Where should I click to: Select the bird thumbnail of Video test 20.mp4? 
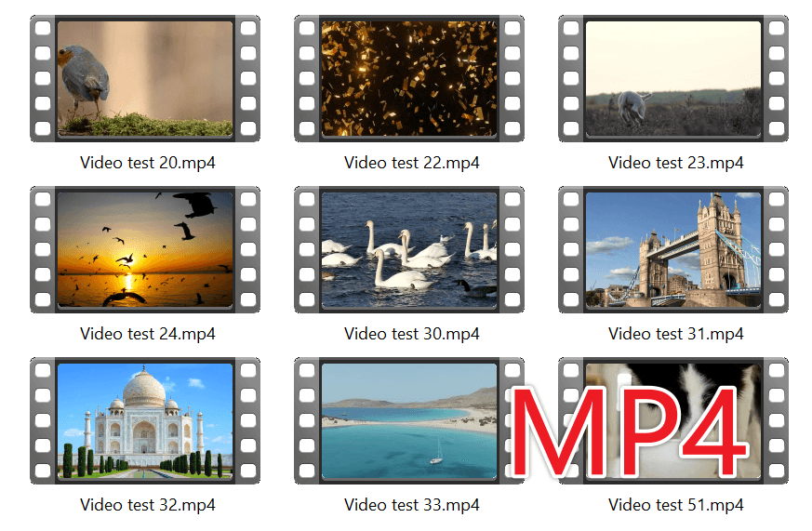point(145,79)
